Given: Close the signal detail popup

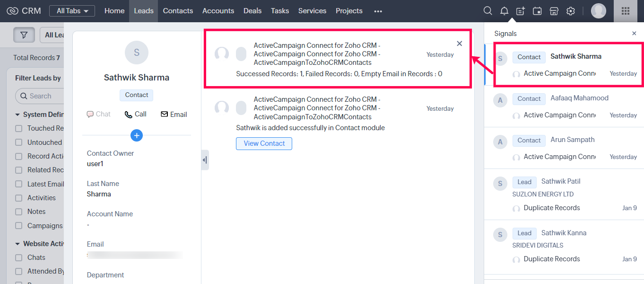Looking at the screenshot, I should (x=459, y=44).
